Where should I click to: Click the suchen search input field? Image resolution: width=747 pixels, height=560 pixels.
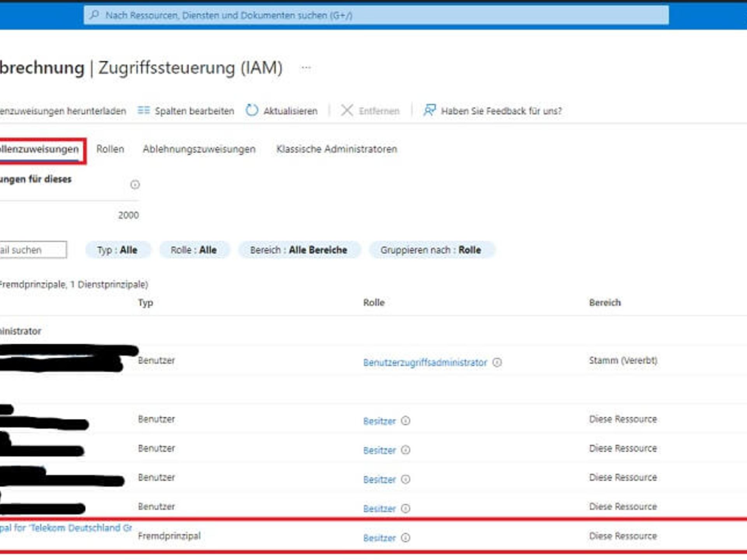(x=33, y=250)
